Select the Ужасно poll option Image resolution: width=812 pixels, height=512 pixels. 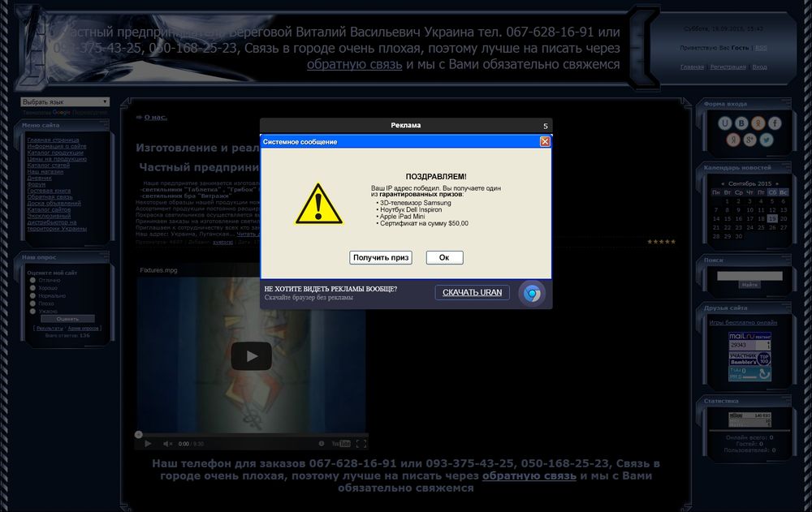pyautogui.click(x=32, y=311)
